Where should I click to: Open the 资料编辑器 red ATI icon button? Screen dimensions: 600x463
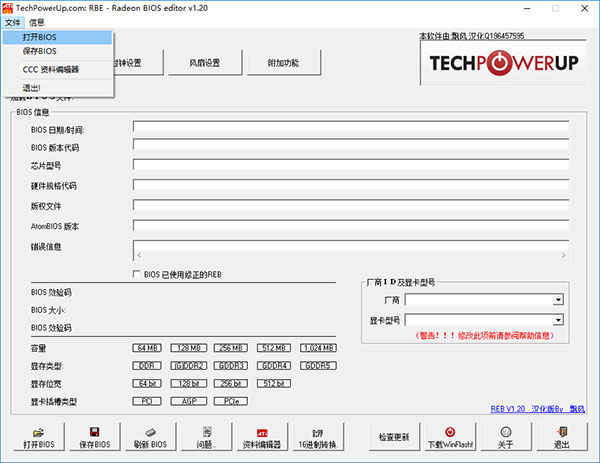pos(262,437)
